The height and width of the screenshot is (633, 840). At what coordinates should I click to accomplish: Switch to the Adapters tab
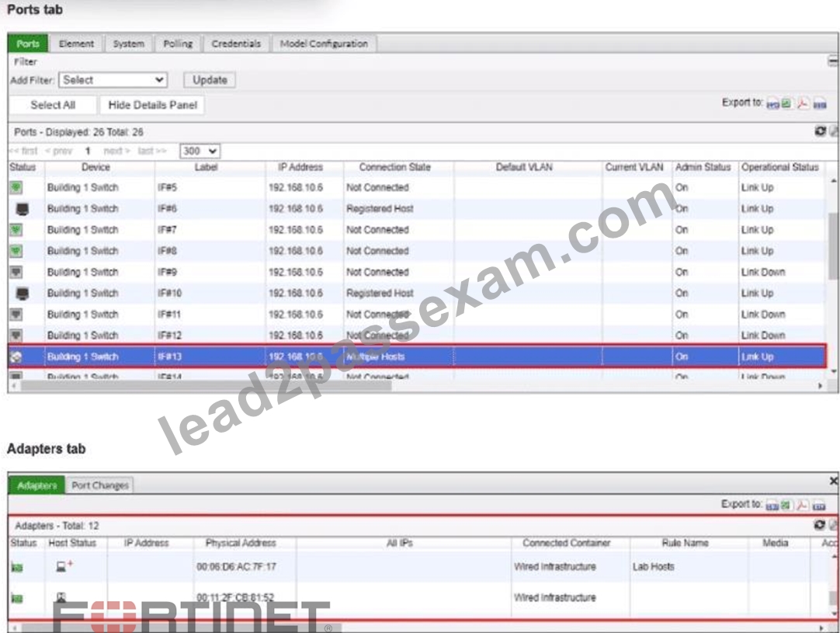(36, 485)
